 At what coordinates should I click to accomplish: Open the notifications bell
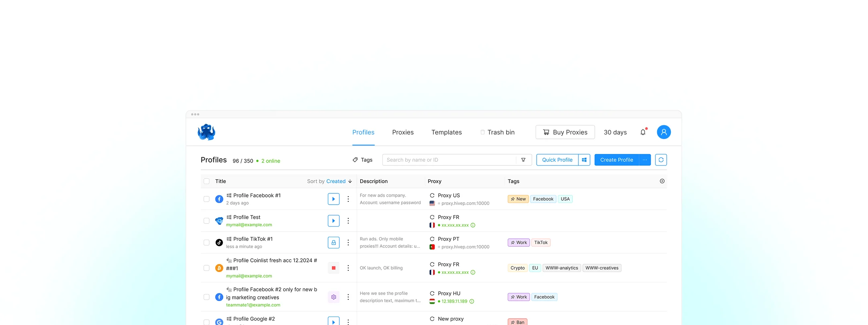point(643,132)
